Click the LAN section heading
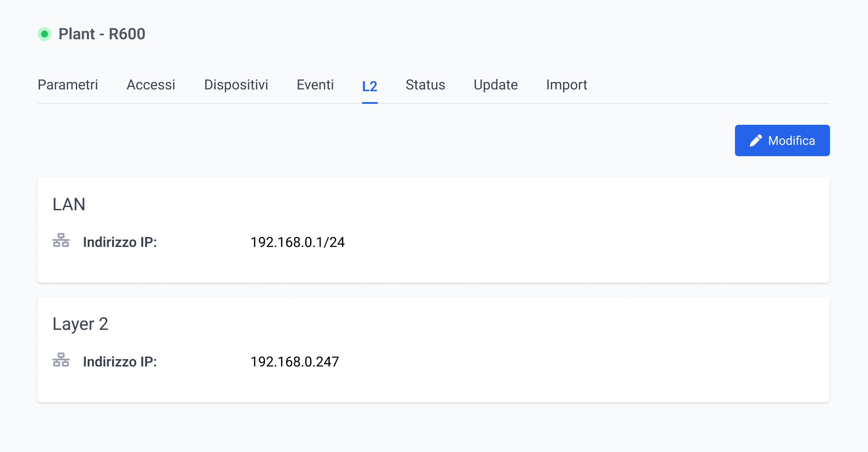Screen dimensions: 868x452 tap(69, 204)
